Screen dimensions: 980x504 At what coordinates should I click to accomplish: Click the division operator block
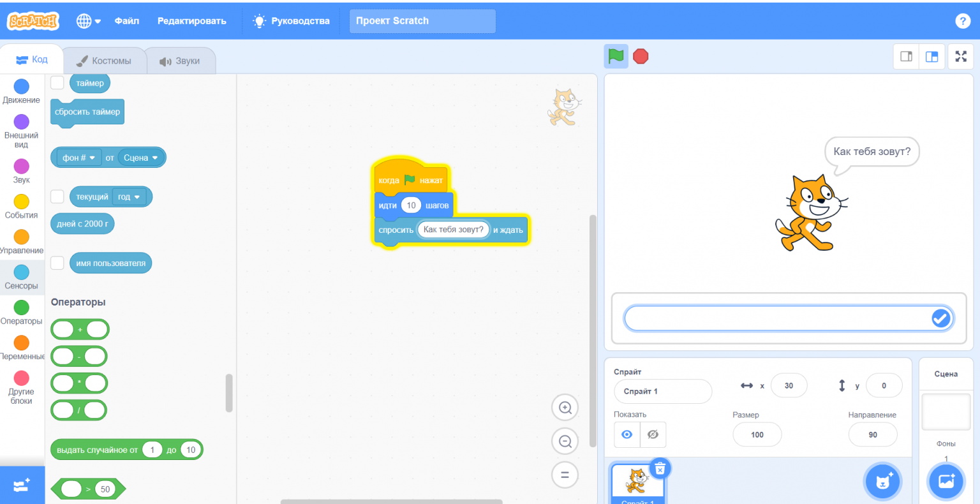pos(78,410)
